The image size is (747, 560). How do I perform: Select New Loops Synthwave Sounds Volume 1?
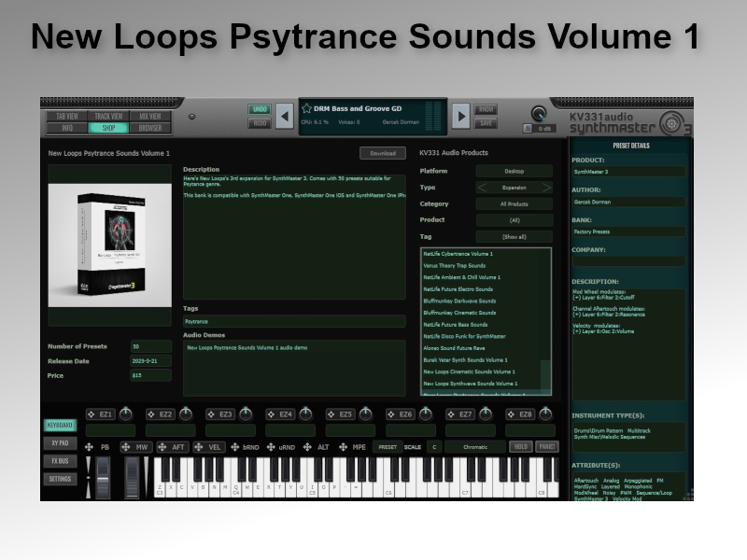pos(471,384)
